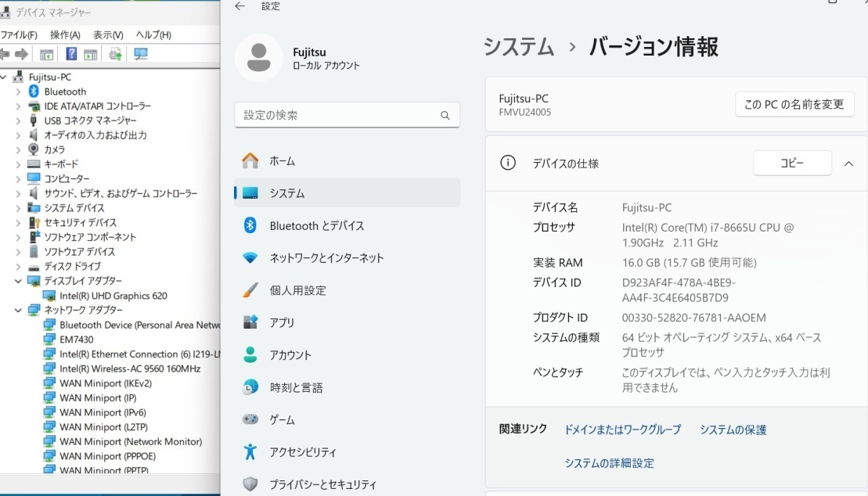The image size is (868, 496).
Task: Click the アカウント person icon in sidebar
Action: pyautogui.click(x=250, y=355)
